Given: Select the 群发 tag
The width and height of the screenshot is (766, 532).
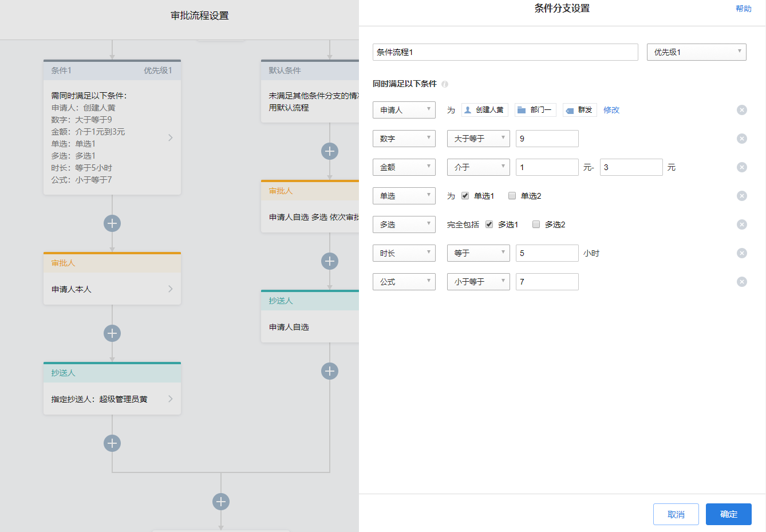Looking at the screenshot, I should tap(580, 110).
